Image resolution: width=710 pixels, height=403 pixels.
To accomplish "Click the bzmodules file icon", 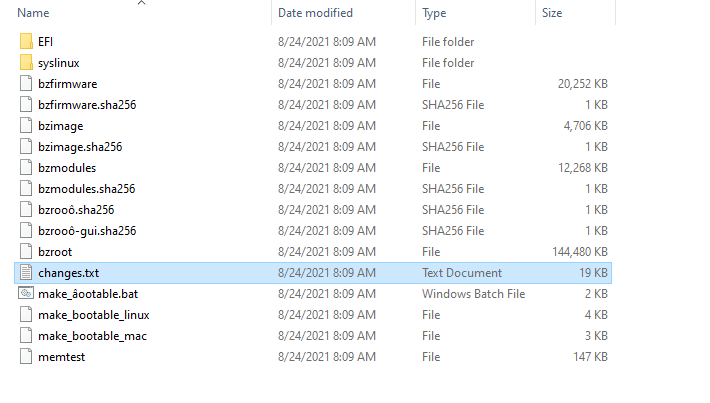I will pos(26,168).
